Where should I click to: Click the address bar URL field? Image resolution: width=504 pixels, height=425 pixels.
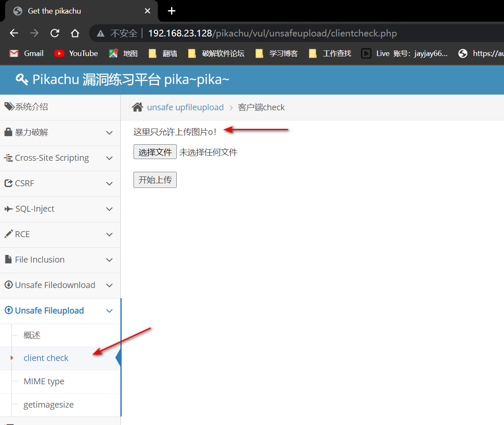[272, 33]
